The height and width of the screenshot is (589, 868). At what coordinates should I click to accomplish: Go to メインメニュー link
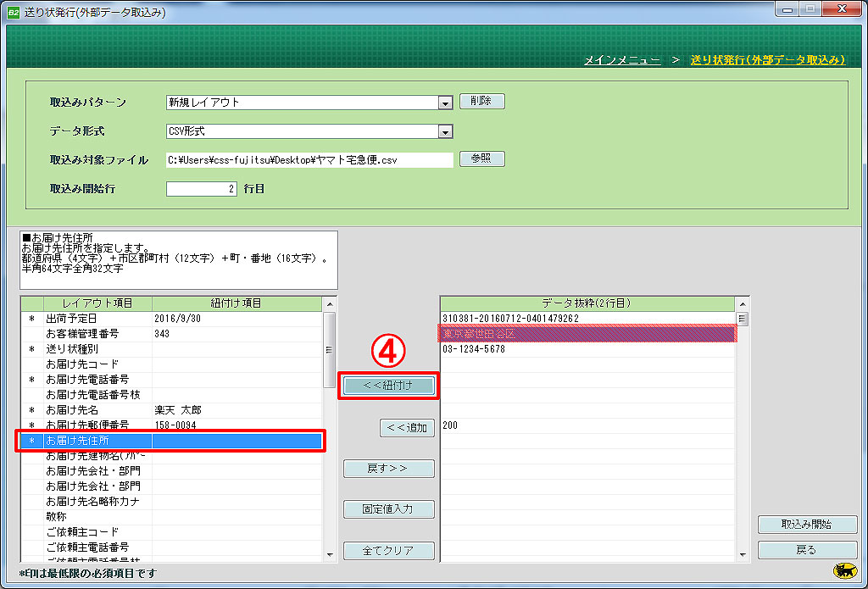point(622,60)
